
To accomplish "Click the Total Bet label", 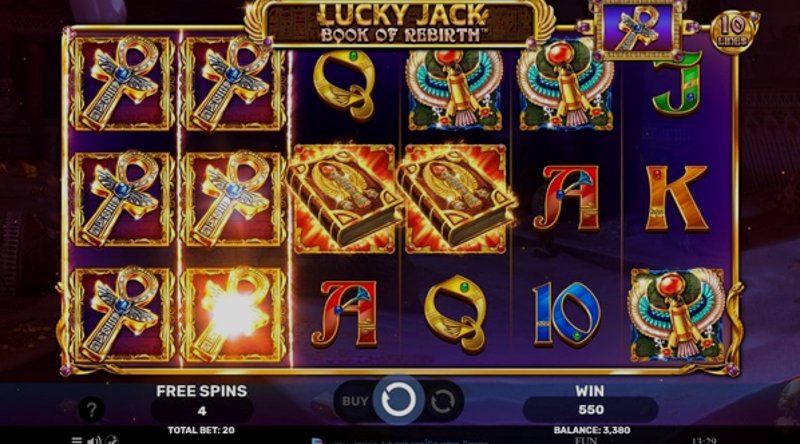I will [x=202, y=430].
